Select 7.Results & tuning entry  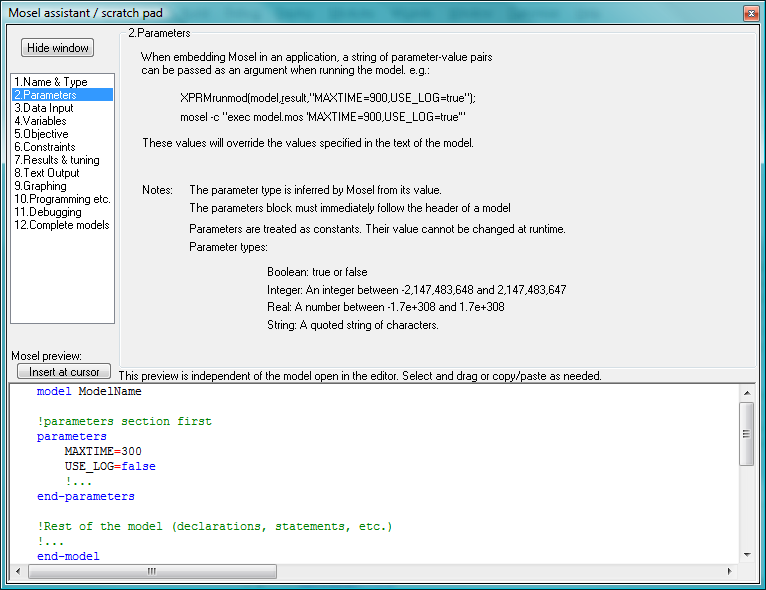(x=57, y=160)
